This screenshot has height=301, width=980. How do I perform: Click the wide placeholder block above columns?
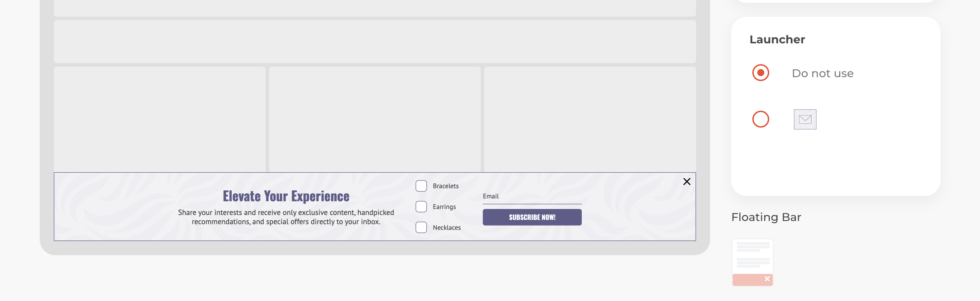pyautogui.click(x=375, y=42)
